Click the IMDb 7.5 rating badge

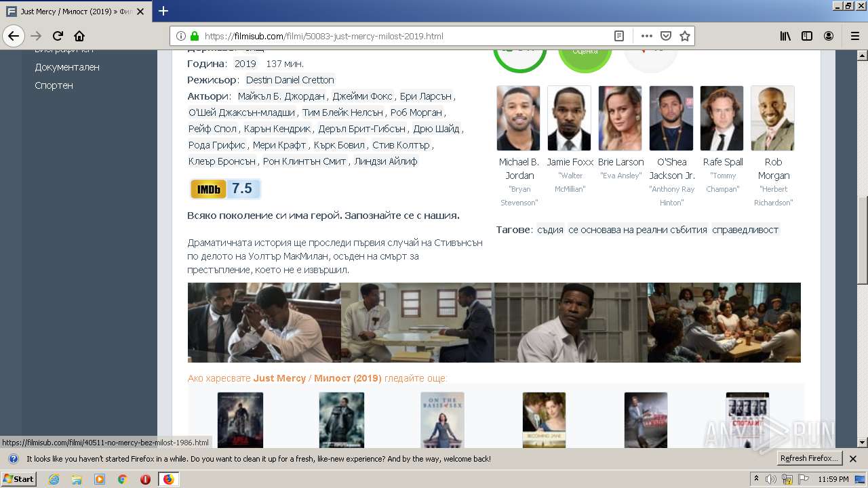pos(225,189)
